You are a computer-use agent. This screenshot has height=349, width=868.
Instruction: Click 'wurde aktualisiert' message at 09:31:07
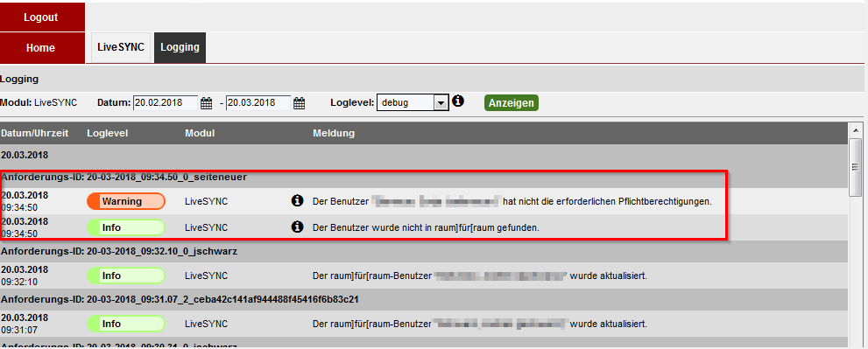(479, 324)
